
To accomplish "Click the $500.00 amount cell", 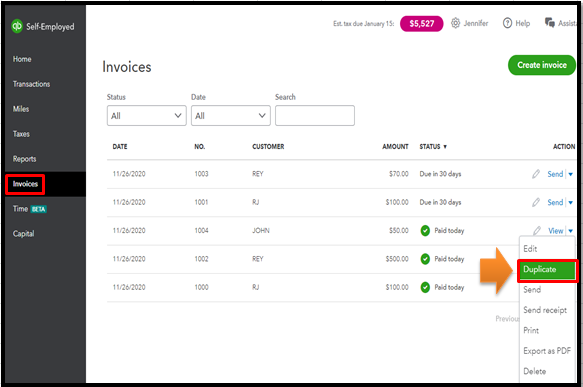I will pyautogui.click(x=397, y=259).
